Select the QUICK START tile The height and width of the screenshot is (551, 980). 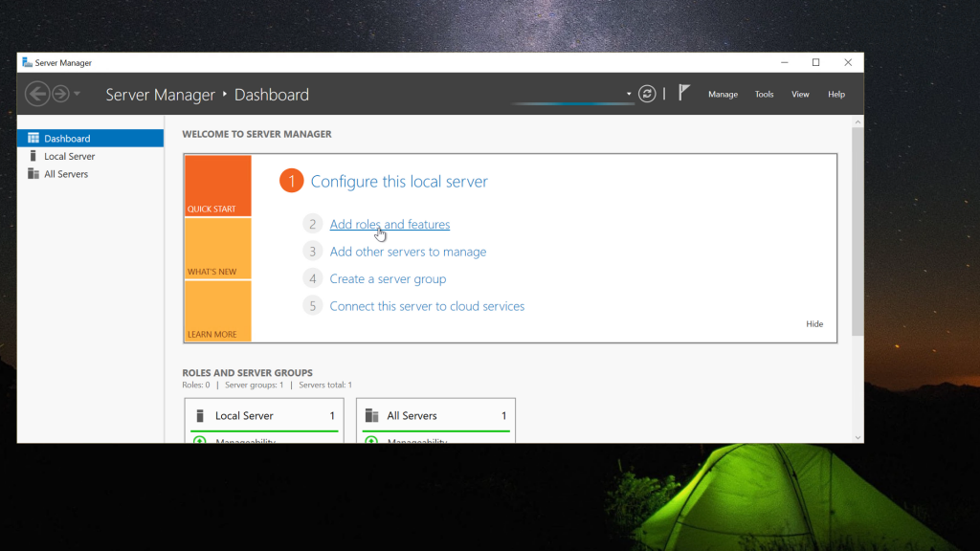(217, 186)
